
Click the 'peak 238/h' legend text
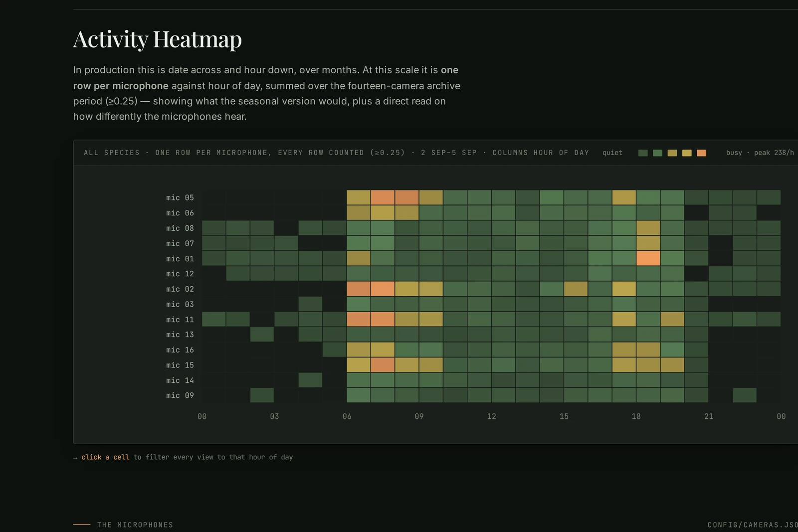(x=774, y=153)
